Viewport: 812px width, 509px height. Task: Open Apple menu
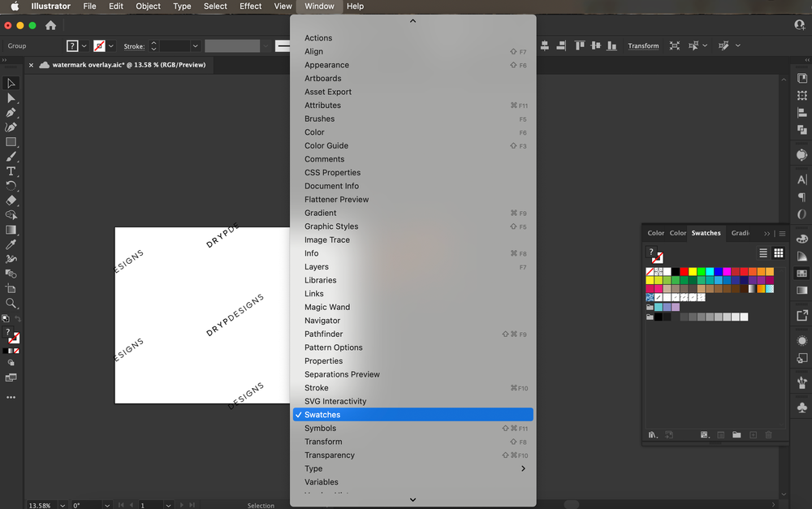click(15, 6)
